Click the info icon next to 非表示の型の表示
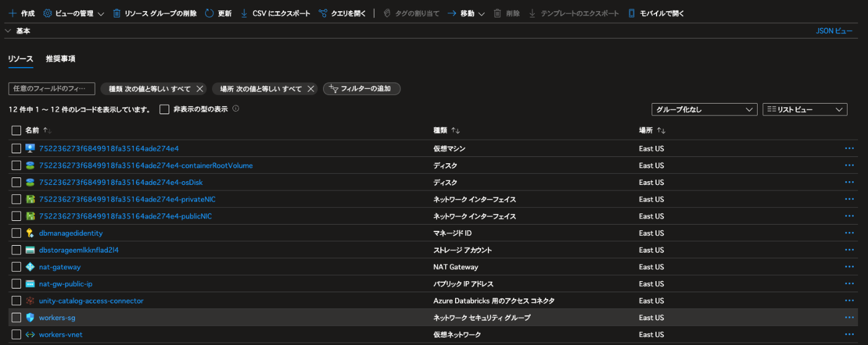The image size is (868, 345). pos(236,109)
